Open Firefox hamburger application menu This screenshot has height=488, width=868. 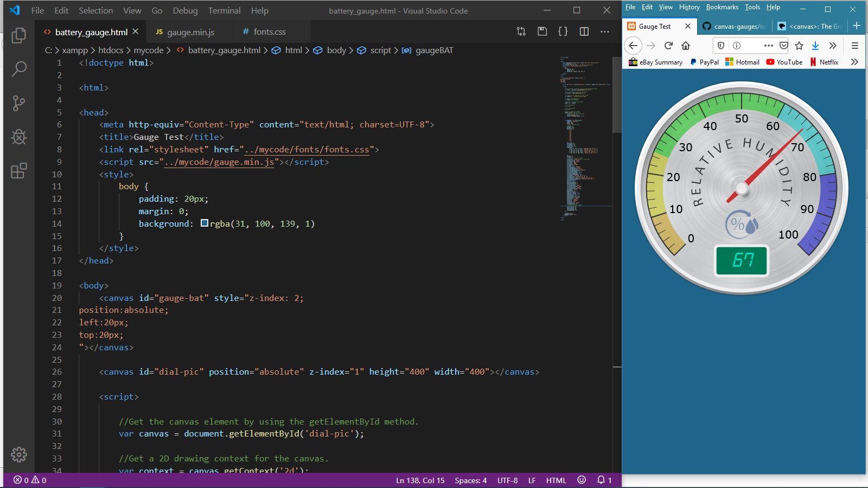(854, 46)
